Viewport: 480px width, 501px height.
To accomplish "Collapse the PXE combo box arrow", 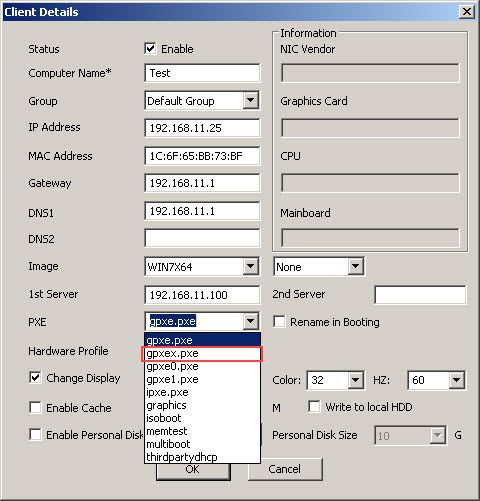I will (250, 321).
